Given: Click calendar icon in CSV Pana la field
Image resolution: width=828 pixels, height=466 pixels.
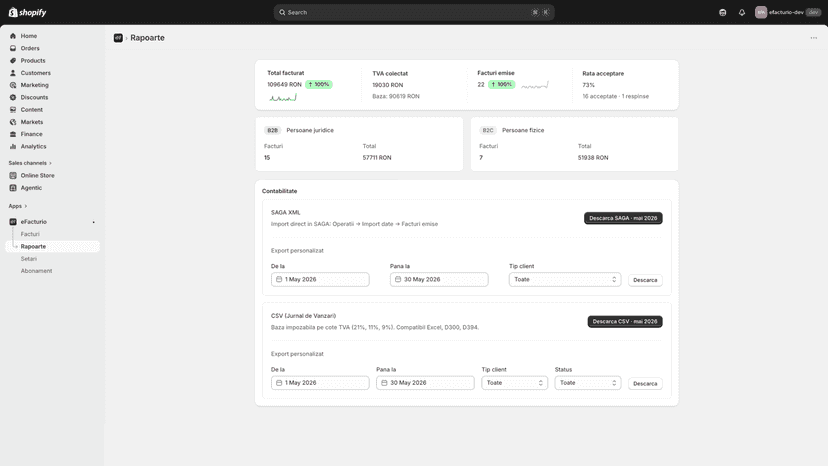Looking at the screenshot, I should [384, 383].
